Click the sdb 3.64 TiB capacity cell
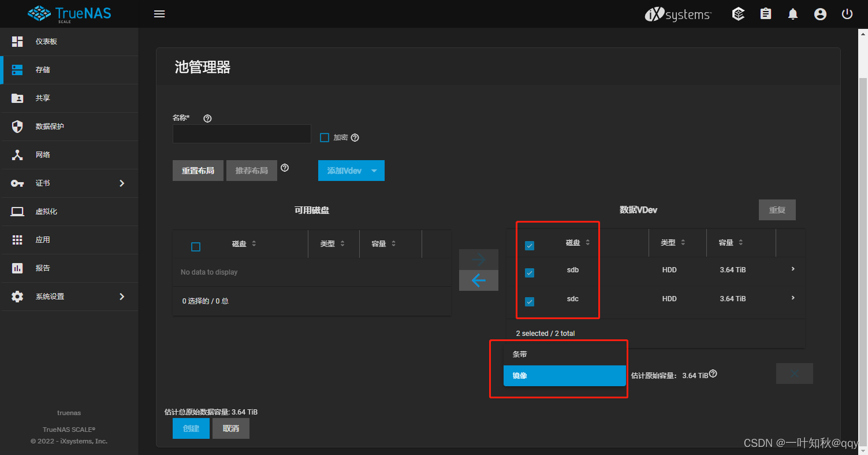The width and height of the screenshot is (868, 455). [x=733, y=270]
